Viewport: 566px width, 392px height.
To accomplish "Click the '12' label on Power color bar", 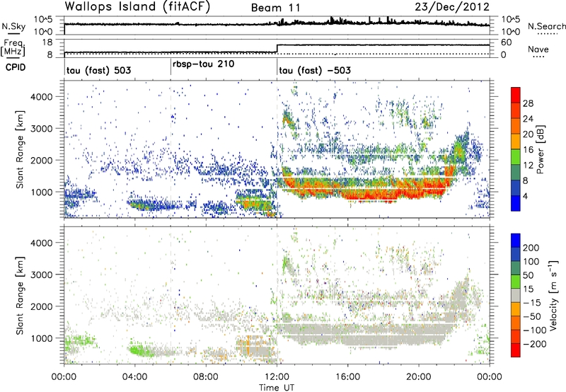I will tap(528, 166).
